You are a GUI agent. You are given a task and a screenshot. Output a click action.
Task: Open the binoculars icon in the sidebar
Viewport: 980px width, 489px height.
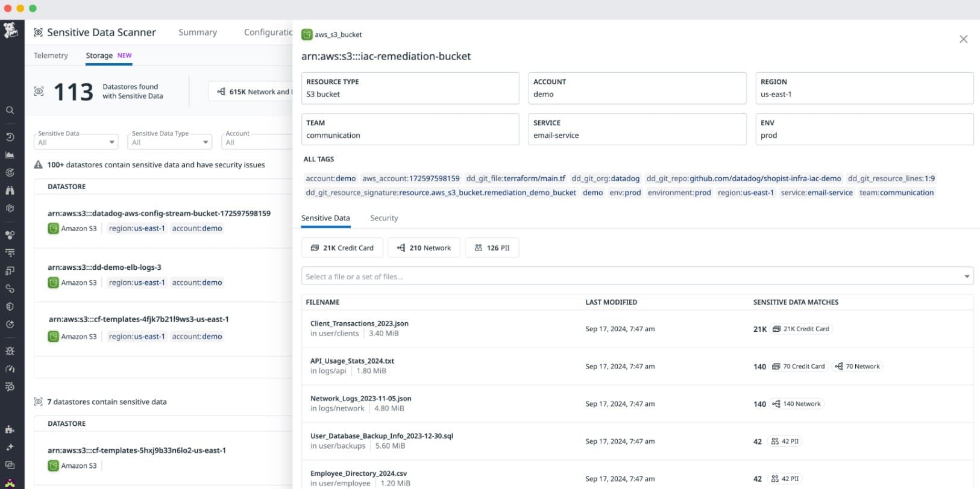10,190
